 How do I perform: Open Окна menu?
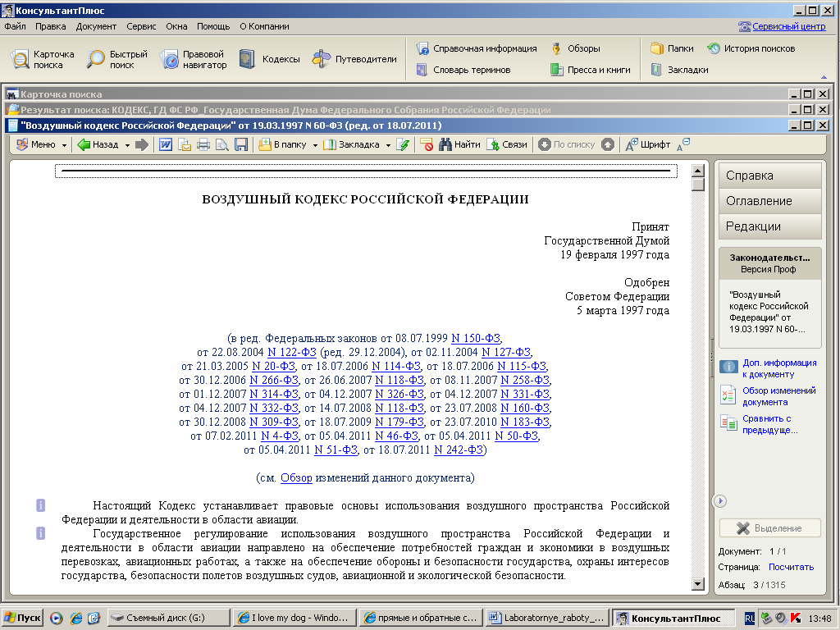tap(176, 26)
